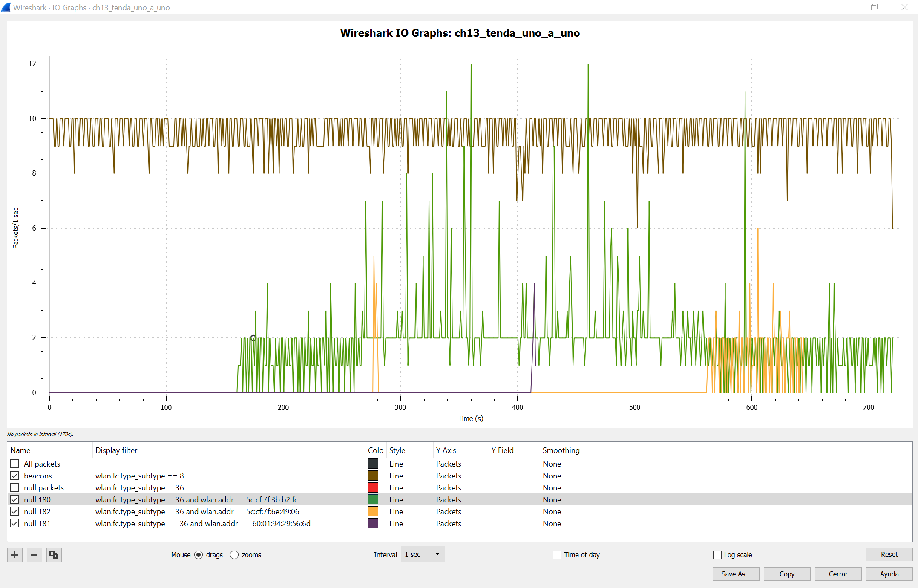Click the Style cell of null 180
This screenshot has width=918, height=588.
coord(396,499)
